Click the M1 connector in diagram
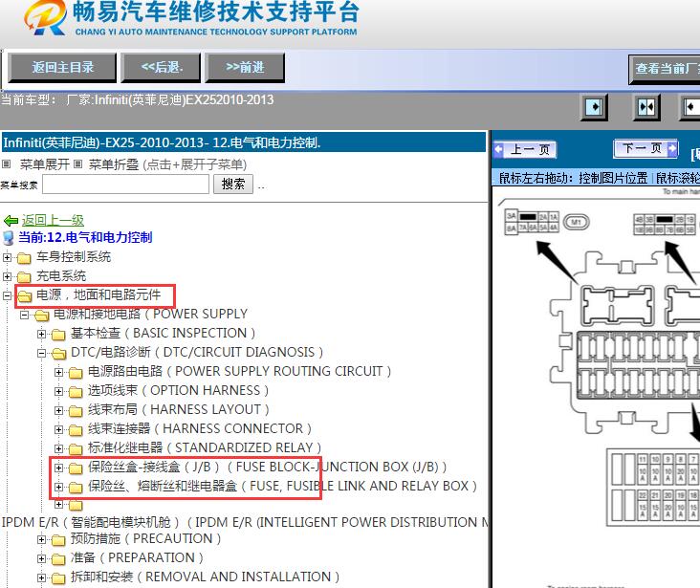Viewport: 700px width, 588px height. [x=577, y=222]
